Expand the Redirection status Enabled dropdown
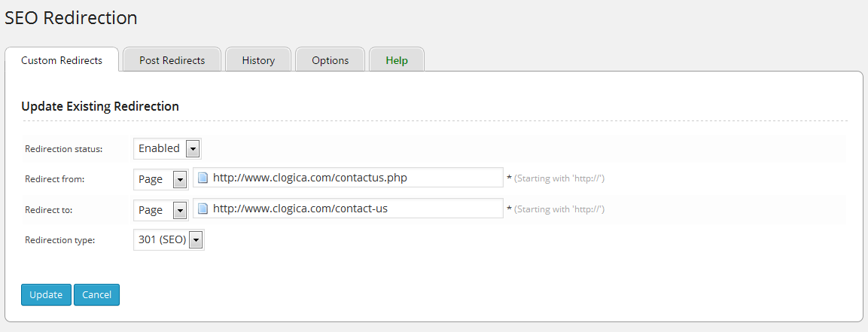This screenshot has width=868, height=332. coord(168,148)
